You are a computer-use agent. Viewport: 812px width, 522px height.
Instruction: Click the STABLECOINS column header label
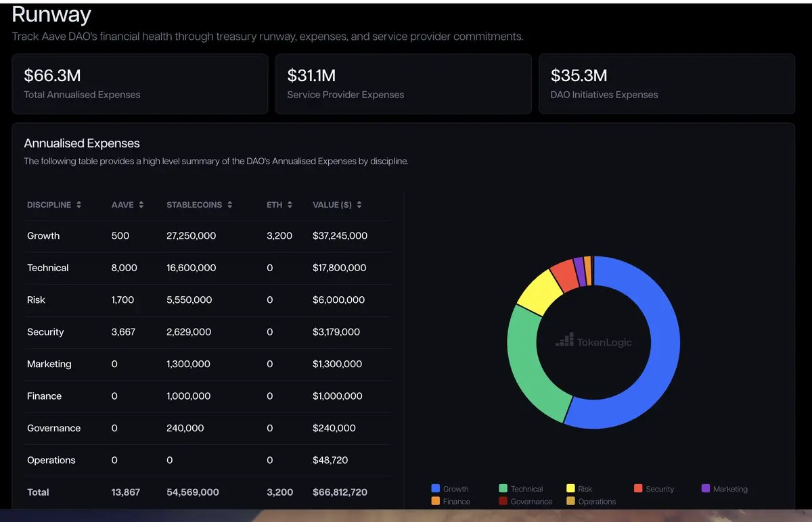194,205
